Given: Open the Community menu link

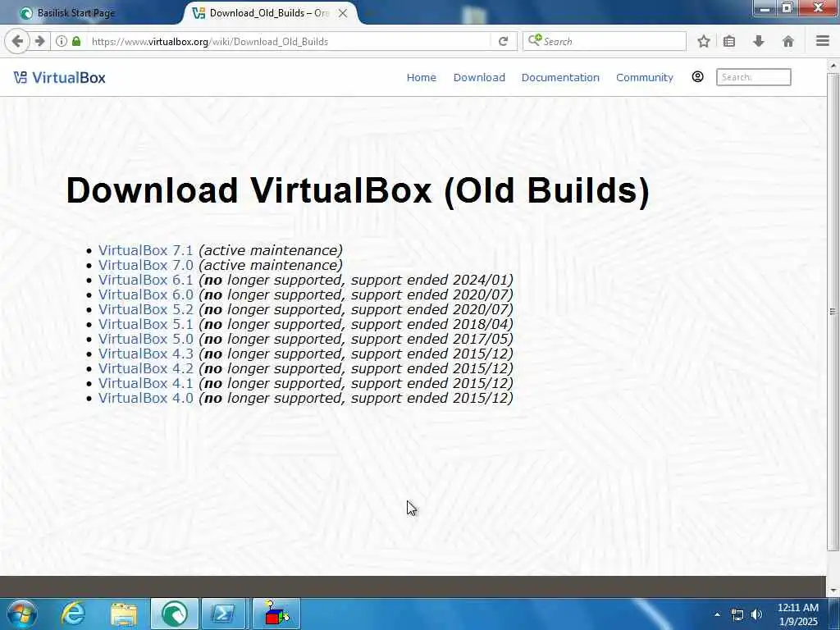Looking at the screenshot, I should click(x=645, y=78).
